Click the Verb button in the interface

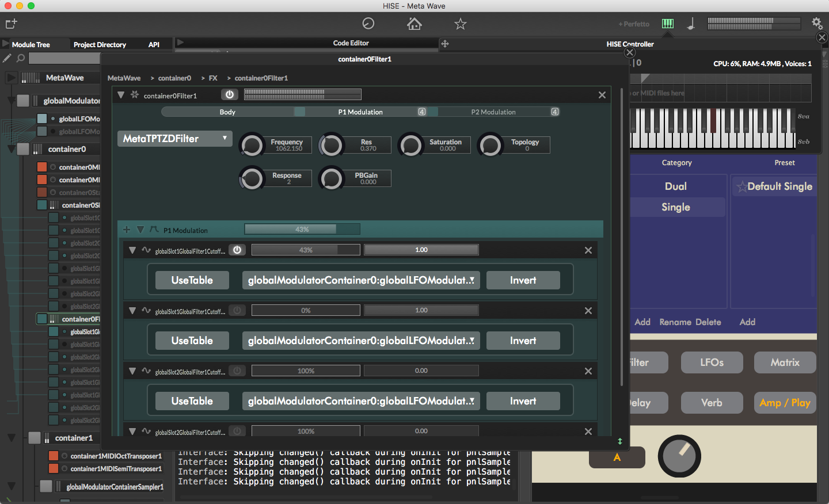click(x=712, y=403)
